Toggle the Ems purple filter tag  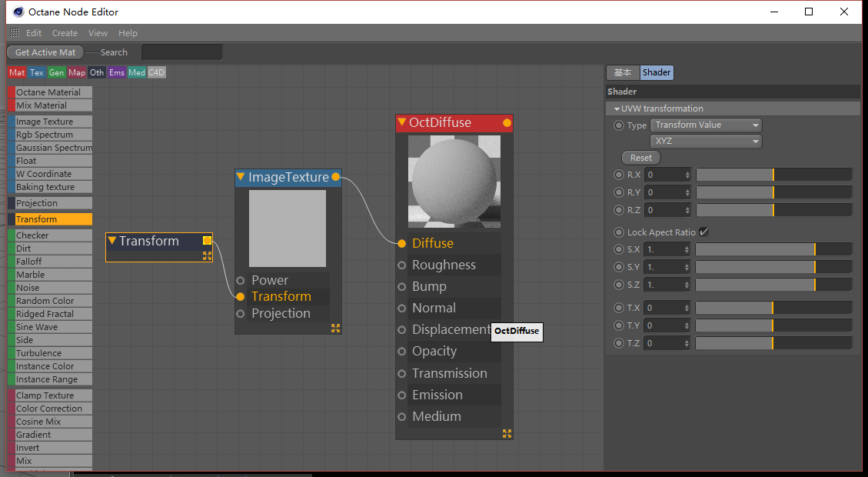(117, 72)
